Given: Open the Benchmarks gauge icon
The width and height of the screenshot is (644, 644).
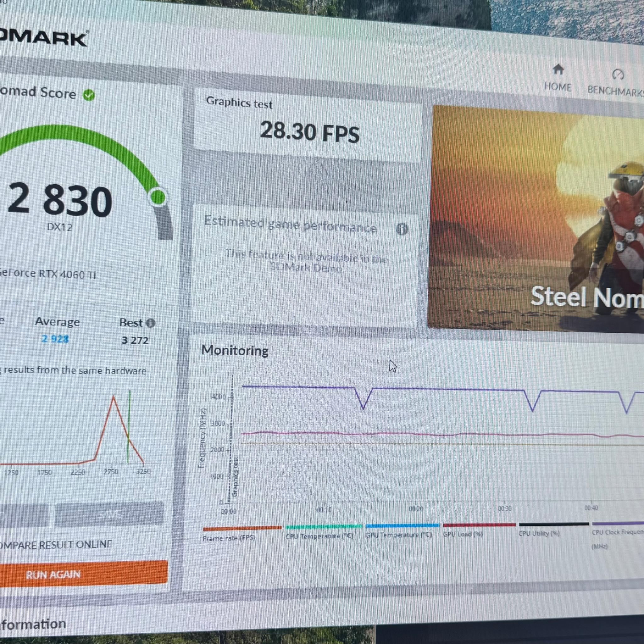Looking at the screenshot, I should click(618, 74).
